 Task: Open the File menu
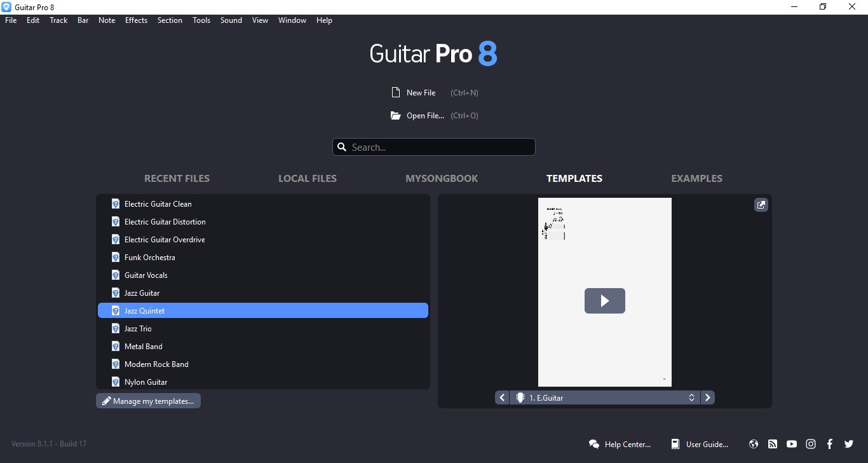(x=11, y=20)
